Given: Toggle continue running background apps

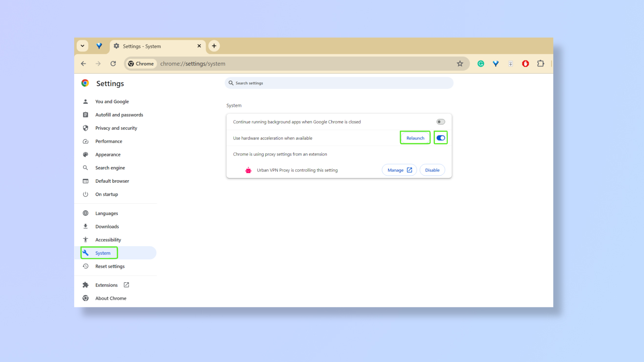Looking at the screenshot, I should click(440, 122).
